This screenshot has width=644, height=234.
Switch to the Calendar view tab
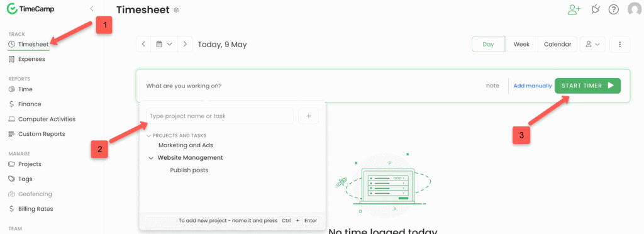click(557, 44)
